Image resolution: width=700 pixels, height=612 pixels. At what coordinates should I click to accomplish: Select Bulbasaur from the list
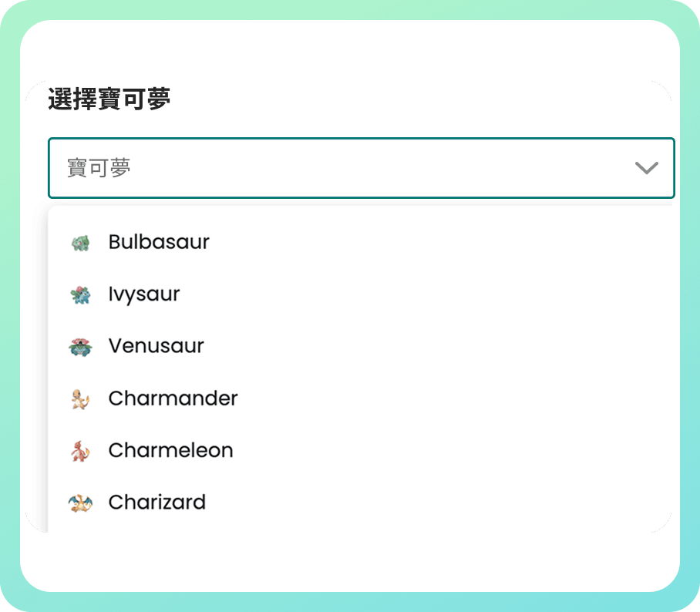(159, 241)
